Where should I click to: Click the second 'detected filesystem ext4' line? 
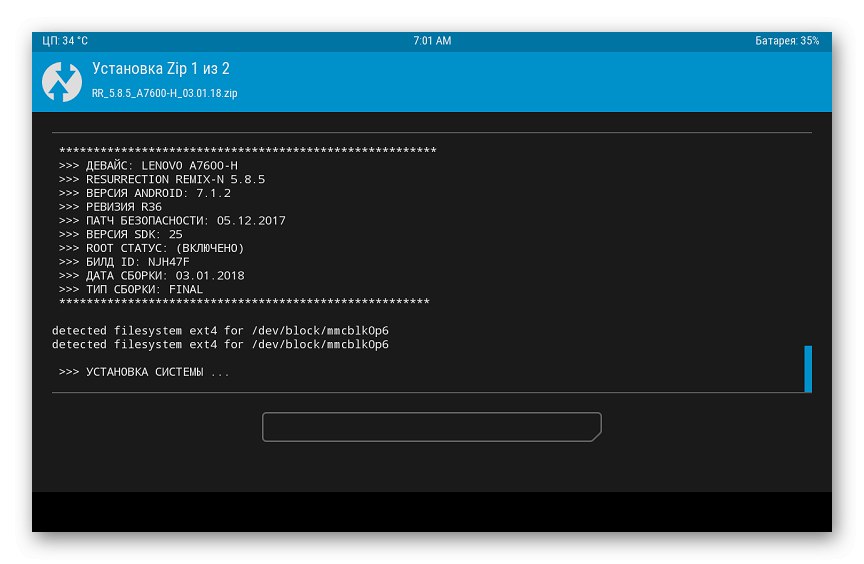coord(220,344)
